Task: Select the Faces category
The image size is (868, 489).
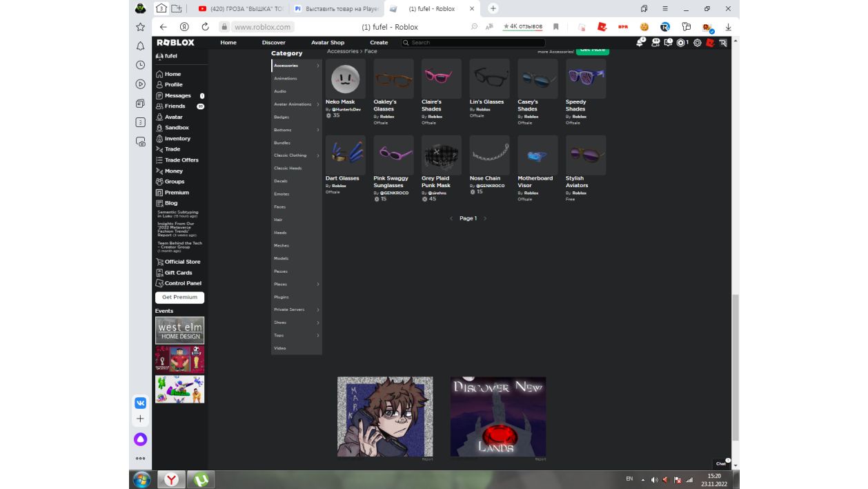Action: (279, 207)
